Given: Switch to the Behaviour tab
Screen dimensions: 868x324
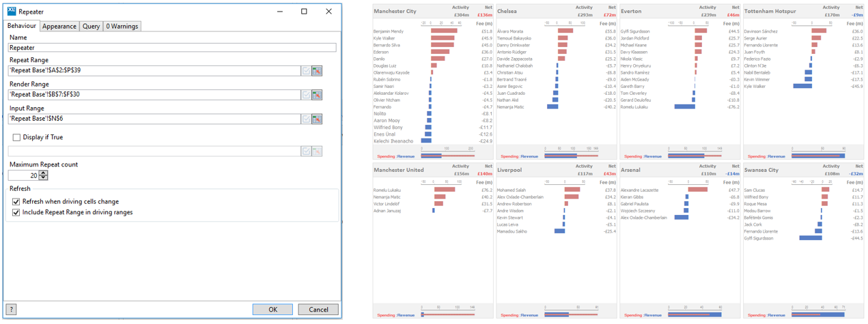Looking at the screenshot, I should click(22, 26).
